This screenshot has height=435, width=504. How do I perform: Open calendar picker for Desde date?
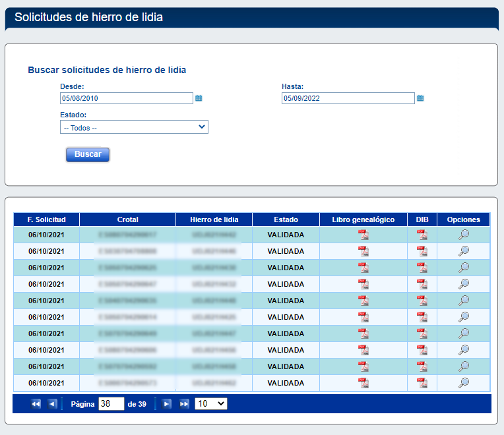[199, 98]
